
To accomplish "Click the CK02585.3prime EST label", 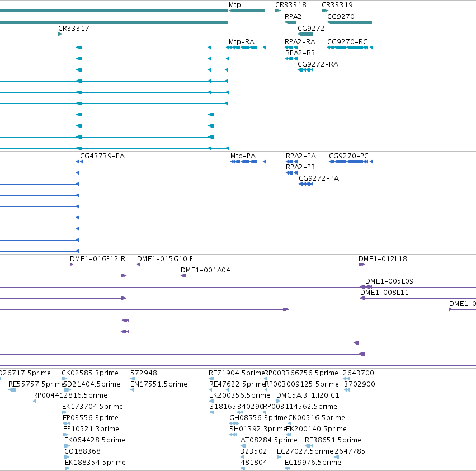I will click(90, 373).
